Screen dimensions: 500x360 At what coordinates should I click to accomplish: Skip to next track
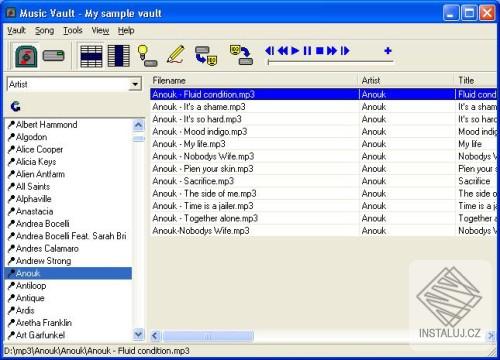[345, 51]
